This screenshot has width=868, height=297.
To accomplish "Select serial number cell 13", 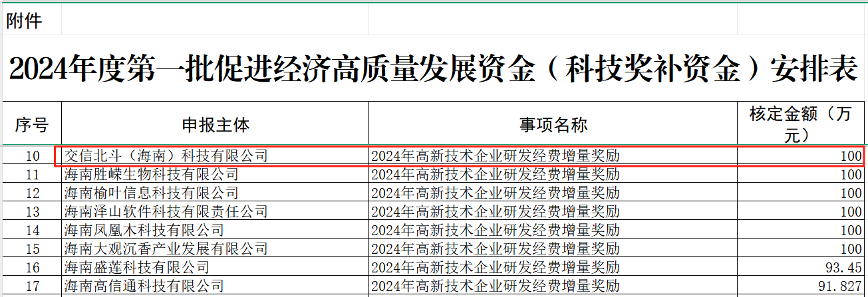I will pyautogui.click(x=31, y=212).
